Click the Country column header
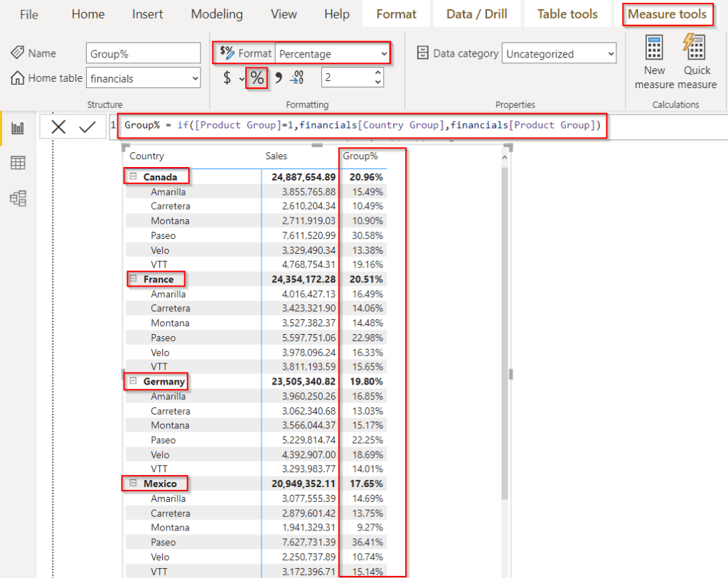This screenshot has width=728, height=578. pyautogui.click(x=146, y=156)
